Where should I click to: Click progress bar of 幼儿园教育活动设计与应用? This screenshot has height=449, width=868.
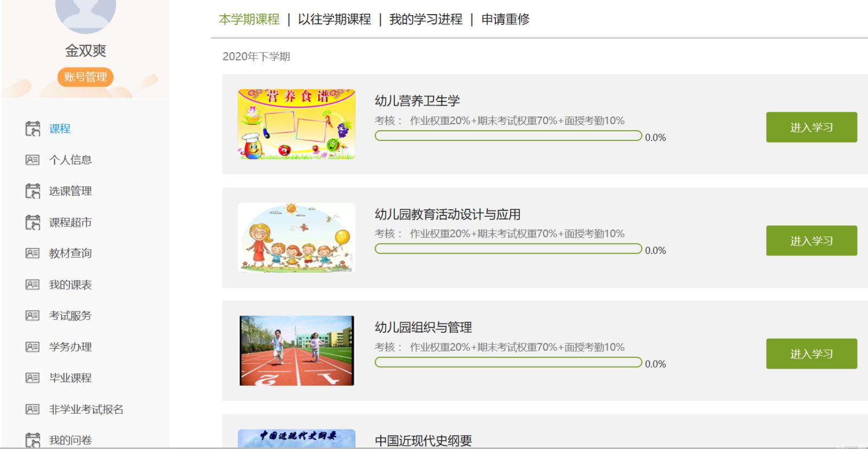tap(508, 249)
